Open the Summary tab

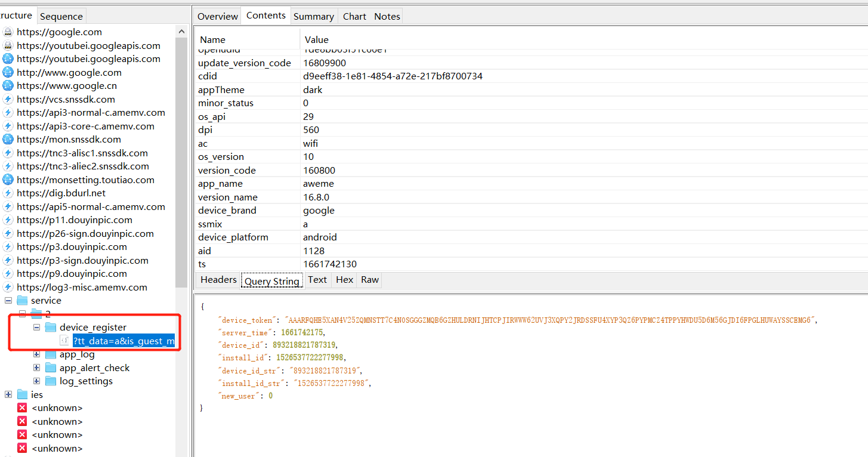point(313,16)
